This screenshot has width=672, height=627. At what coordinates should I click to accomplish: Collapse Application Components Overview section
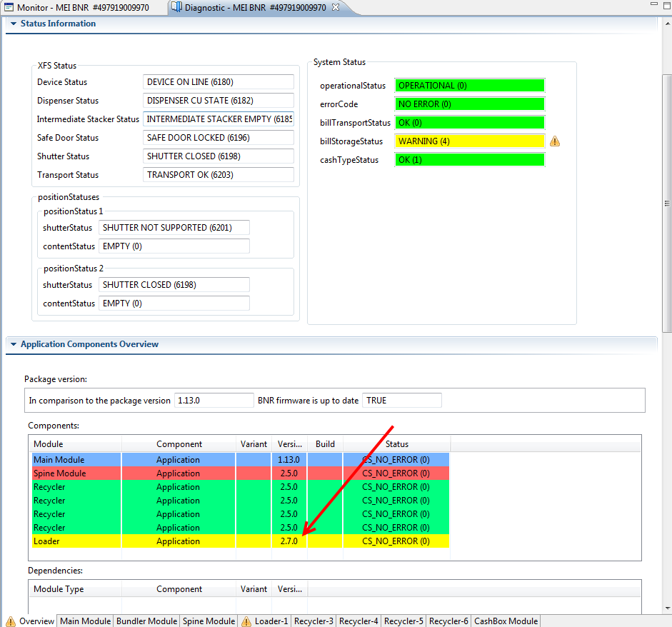[x=13, y=344]
